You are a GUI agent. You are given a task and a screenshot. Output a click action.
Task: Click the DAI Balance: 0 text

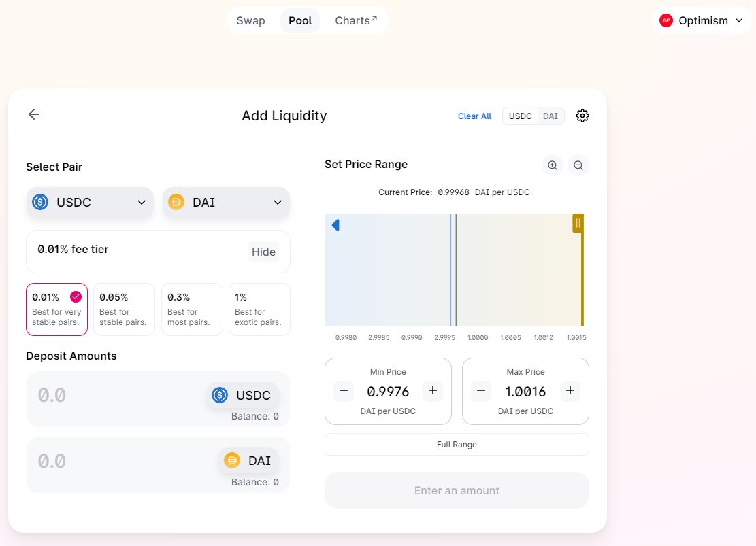254,482
